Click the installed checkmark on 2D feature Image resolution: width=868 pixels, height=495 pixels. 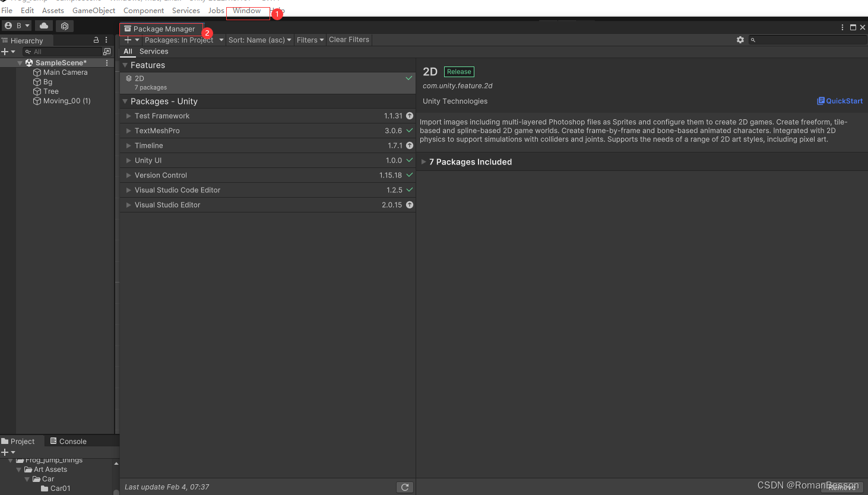[x=409, y=78]
